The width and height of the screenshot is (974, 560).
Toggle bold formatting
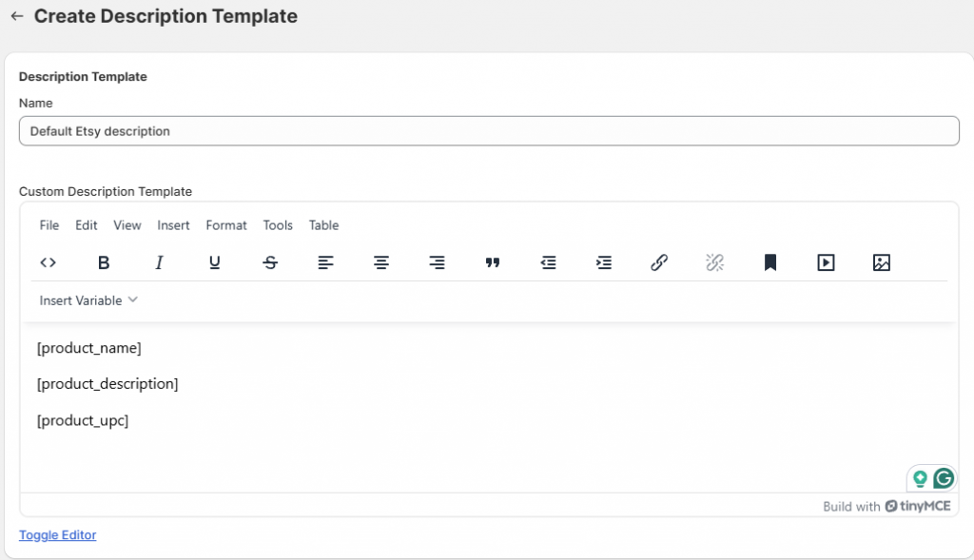[104, 262]
